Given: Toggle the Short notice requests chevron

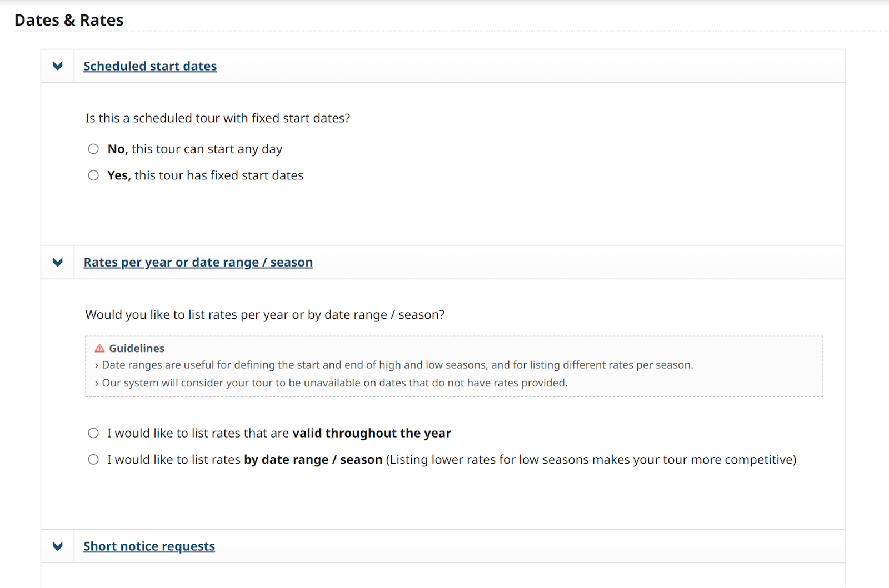Looking at the screenshot, I should tap(58, 546).
